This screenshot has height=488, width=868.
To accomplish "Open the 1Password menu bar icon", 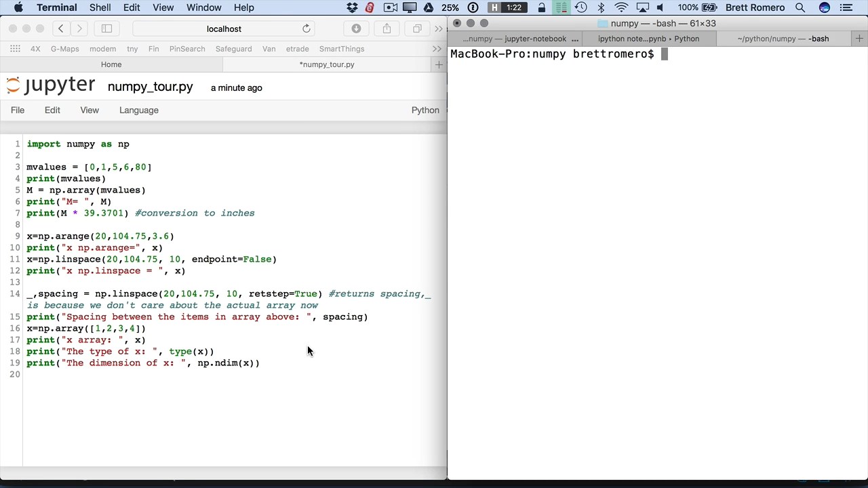I will pos(473,7).
